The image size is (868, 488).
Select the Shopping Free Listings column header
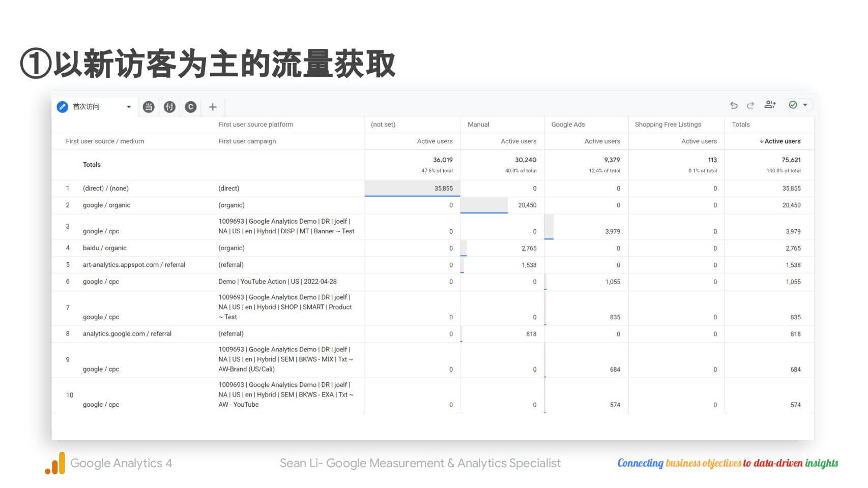coord(668,125)
